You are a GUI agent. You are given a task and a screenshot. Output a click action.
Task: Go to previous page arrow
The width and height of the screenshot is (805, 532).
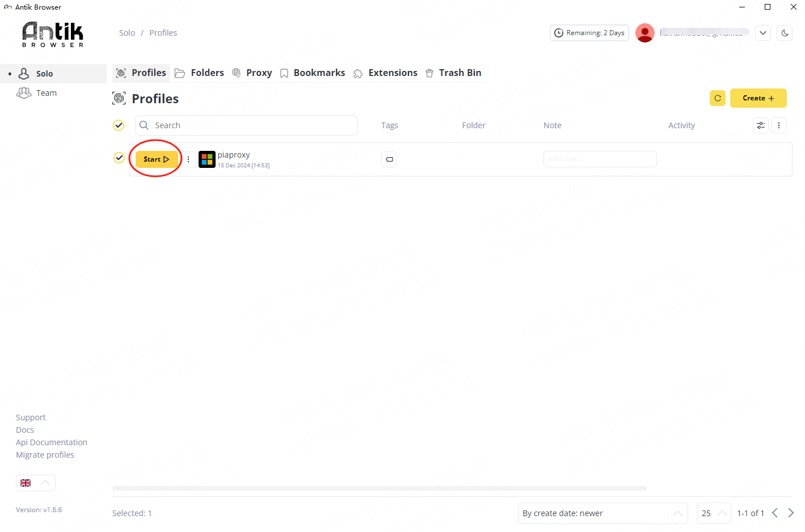point(774,513)
